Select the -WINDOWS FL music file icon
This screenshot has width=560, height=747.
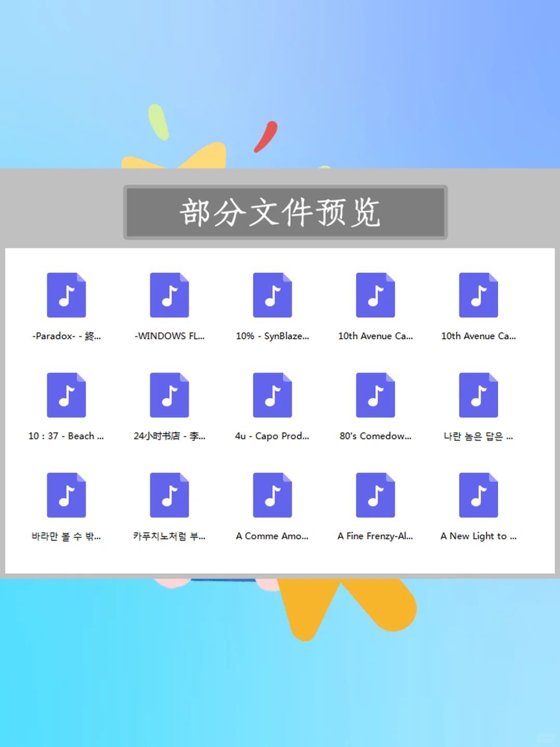pyautogui.click(x=169, y=295)
